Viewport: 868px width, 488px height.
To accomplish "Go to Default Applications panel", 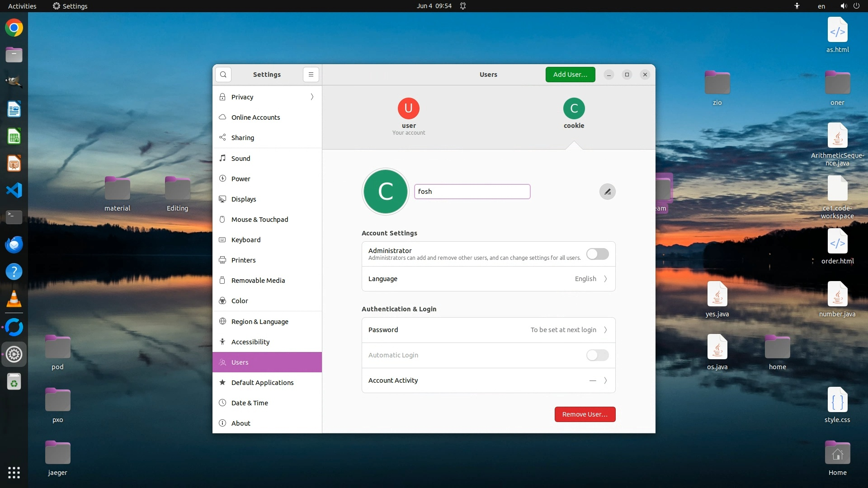I will click(262, 383).
